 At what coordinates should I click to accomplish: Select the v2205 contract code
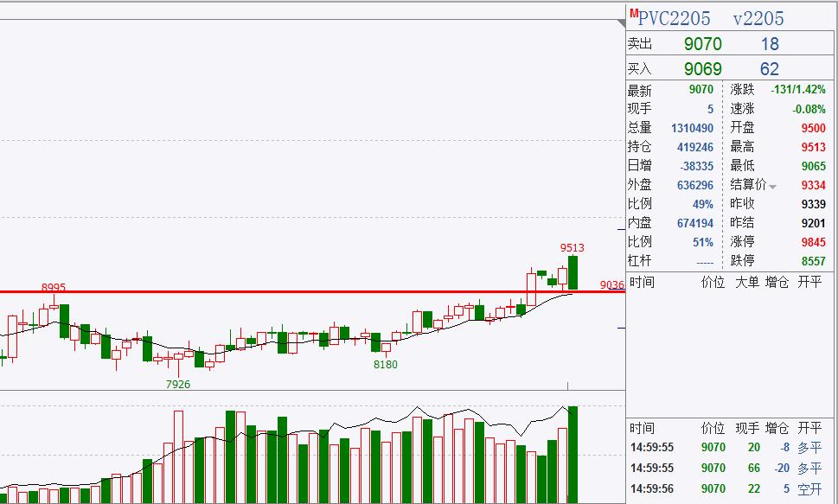tap(758, 19)
